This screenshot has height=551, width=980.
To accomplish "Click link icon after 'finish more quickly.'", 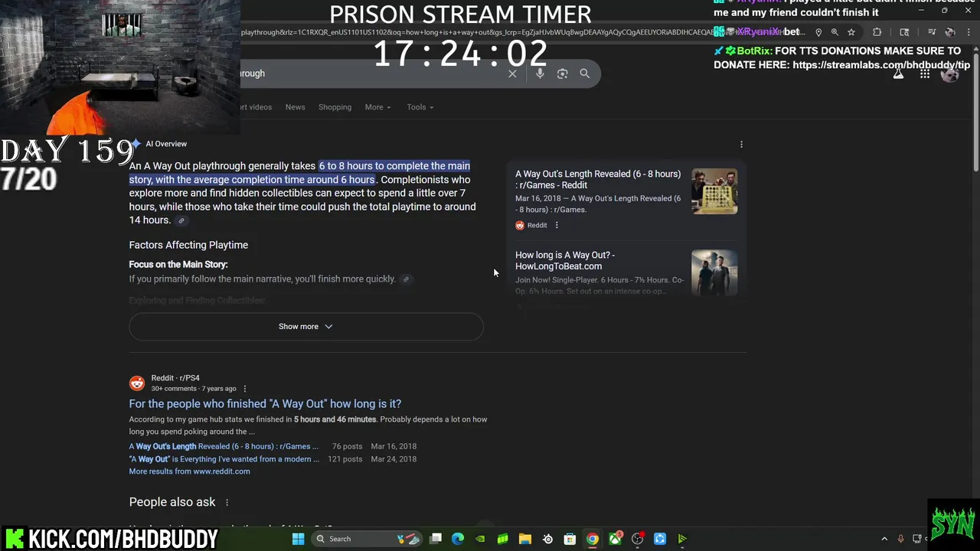I will [x=406, y=279].
